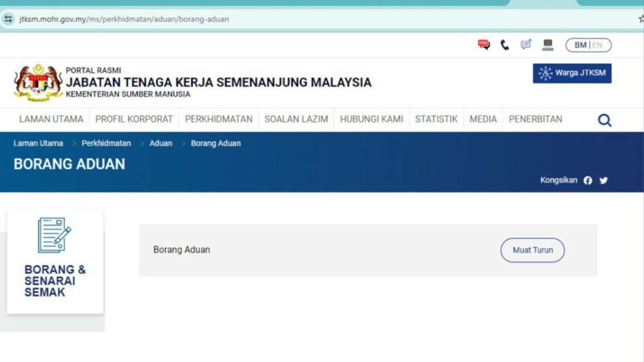Screen dimensions: 644x362
Task: Click site info icon in address bar
Action: pyautogui.click(x=8, y=19)
